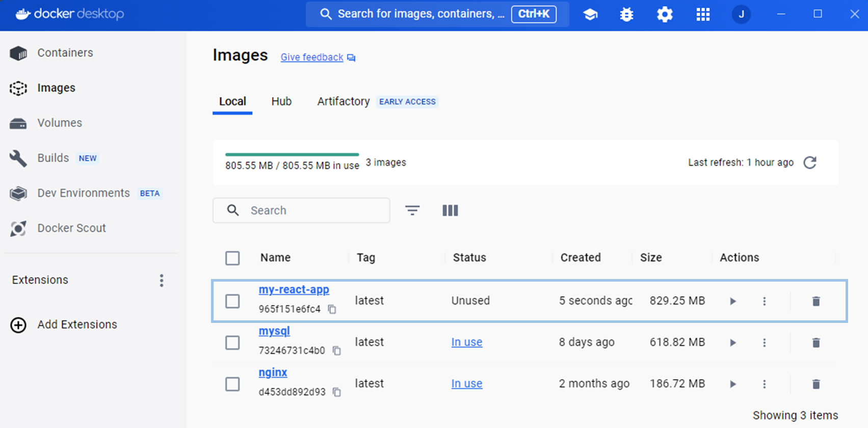Click the In use status for nginx

click(467, 383)
